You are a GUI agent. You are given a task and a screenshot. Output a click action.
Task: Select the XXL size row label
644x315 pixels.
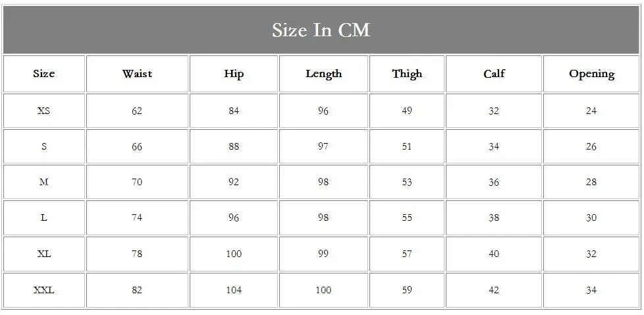click(44, 290)
